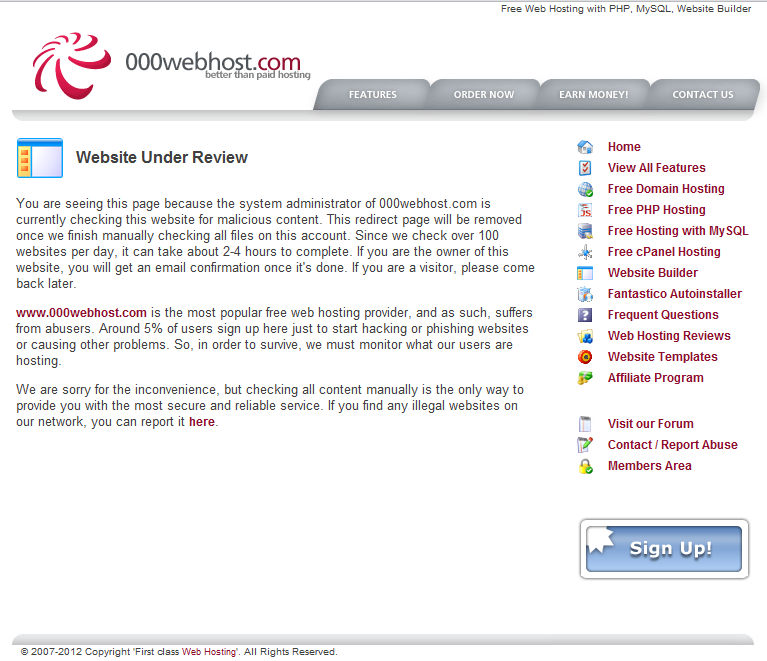The height and width of the screenshot is (661, 767).
Task: Click the house icon beside Home
Action: point(585,147)
